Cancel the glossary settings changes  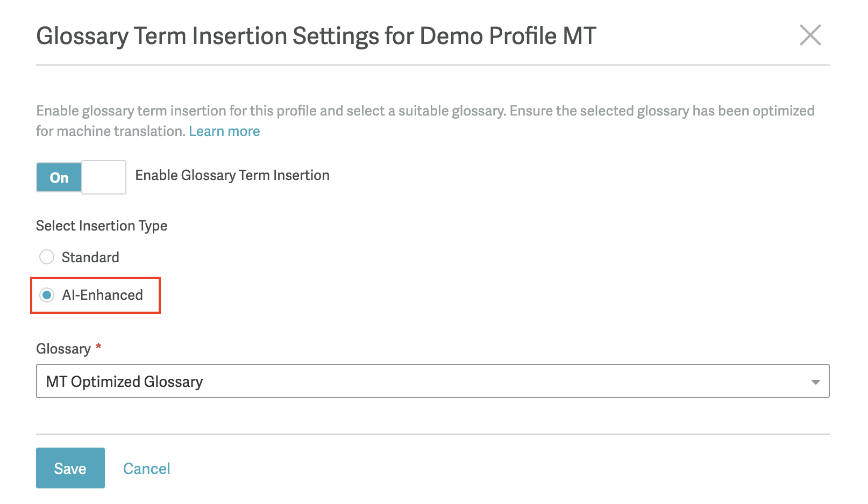point(146,469)
